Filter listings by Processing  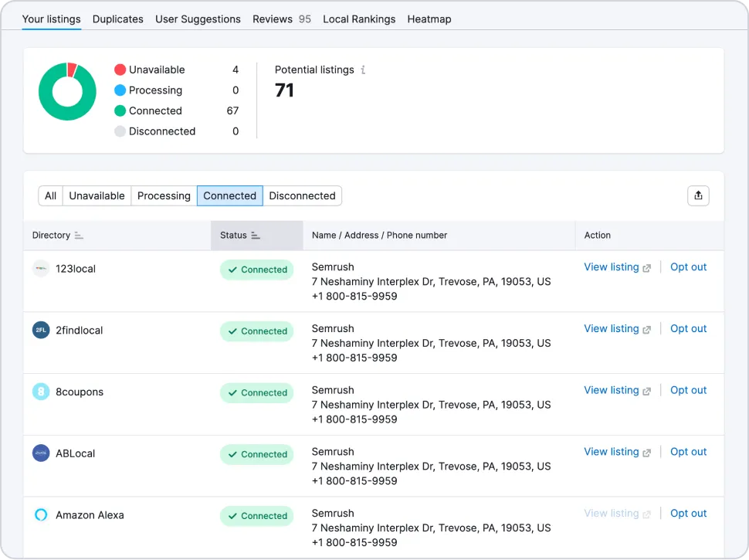(x=164, y=196)
